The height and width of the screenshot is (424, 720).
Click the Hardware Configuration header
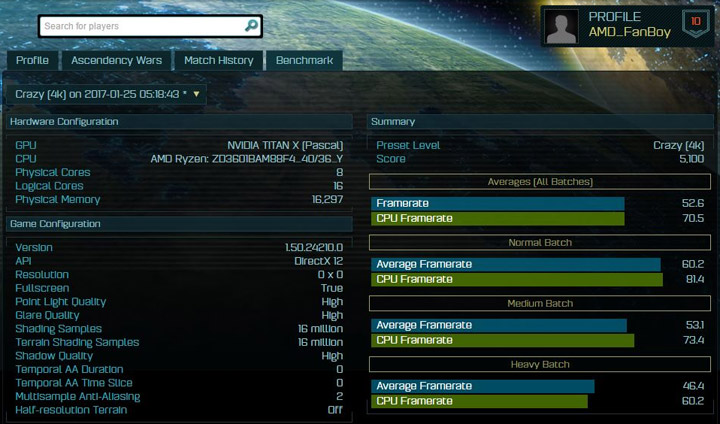180,122
